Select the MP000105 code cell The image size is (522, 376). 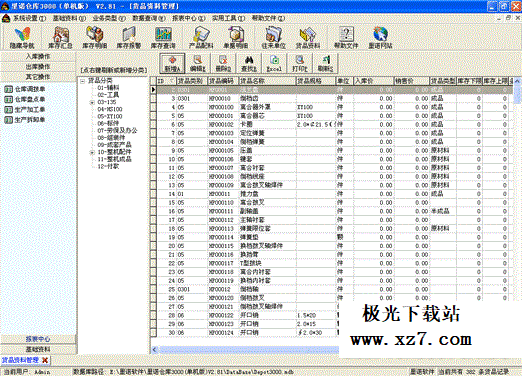point(223,150)
